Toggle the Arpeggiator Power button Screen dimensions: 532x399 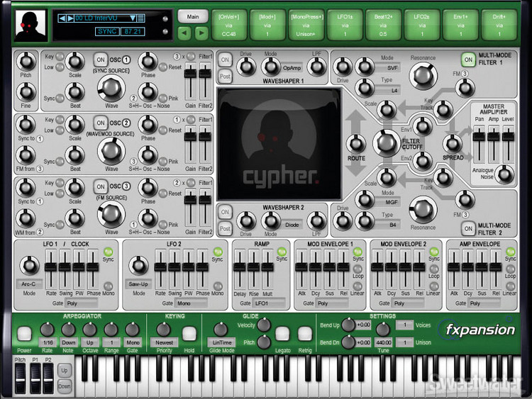(x=24, y=334)
